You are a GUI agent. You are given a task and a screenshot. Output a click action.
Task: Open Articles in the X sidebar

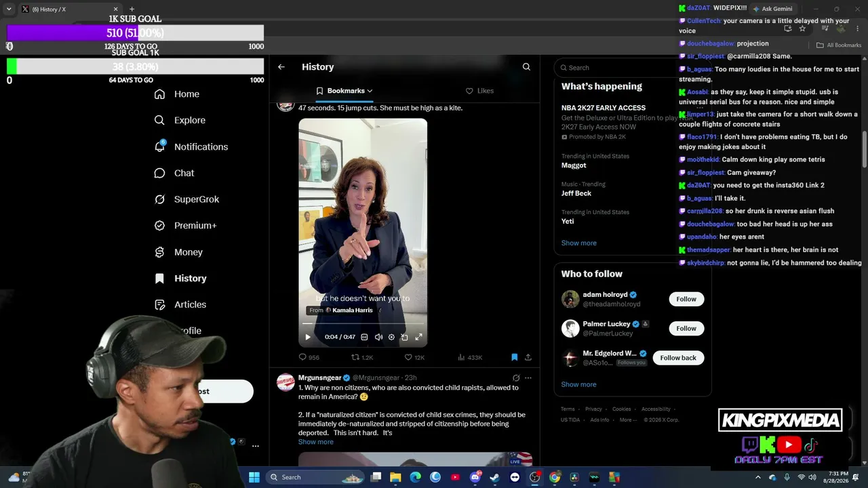pyautogui.click(x=180, y=304)
